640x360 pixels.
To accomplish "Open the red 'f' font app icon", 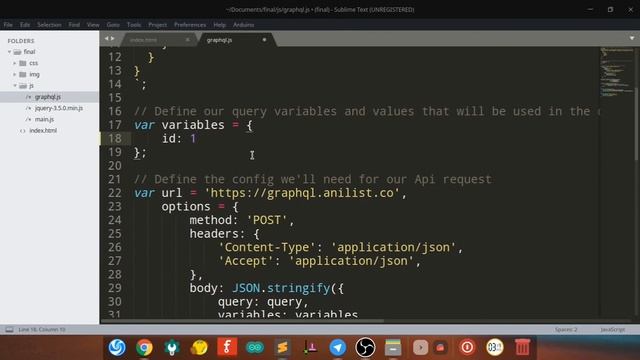I will (227, 347).
